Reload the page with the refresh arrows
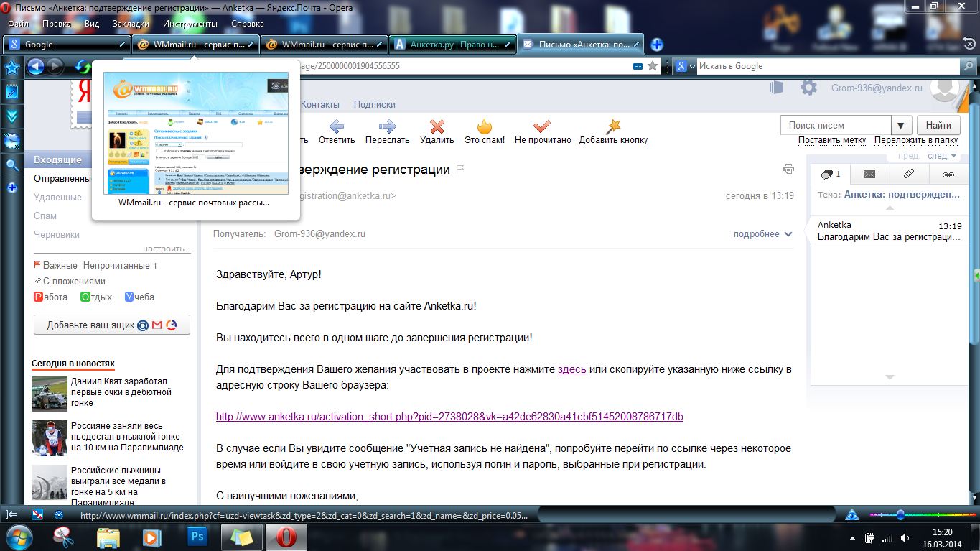The width and height of the screenshot is (980, 551). point(83,67)
